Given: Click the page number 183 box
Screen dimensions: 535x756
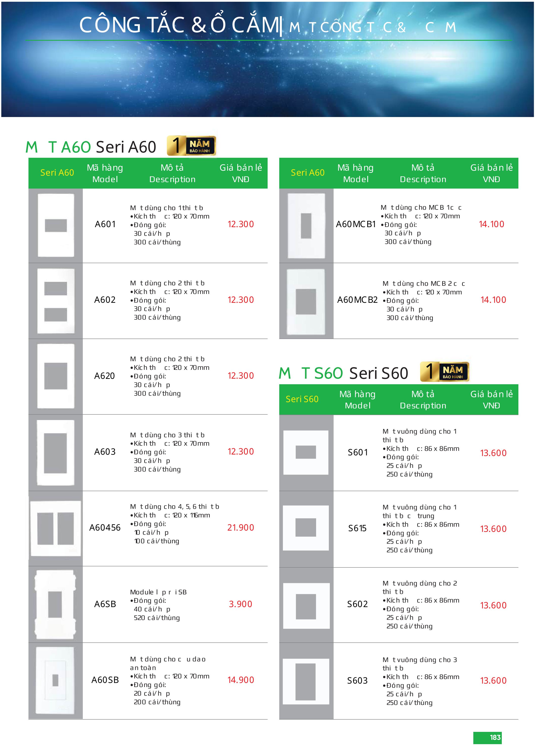Looking at the screenshot, I should point(488,737).
